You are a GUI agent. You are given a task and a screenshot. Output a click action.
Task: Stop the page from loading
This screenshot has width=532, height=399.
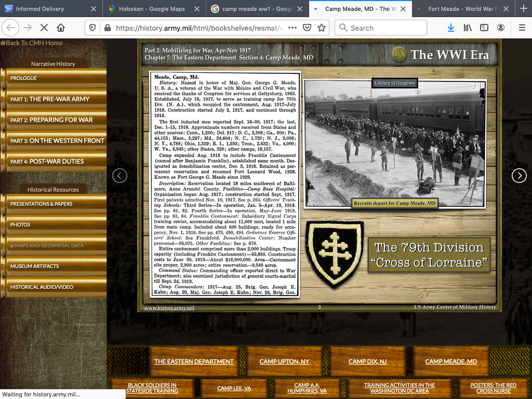44,28
